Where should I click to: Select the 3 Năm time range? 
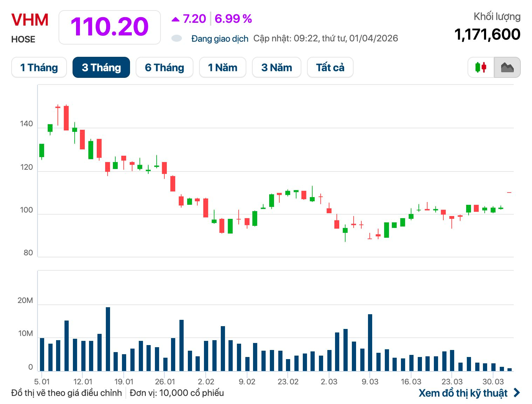point(277,67)
